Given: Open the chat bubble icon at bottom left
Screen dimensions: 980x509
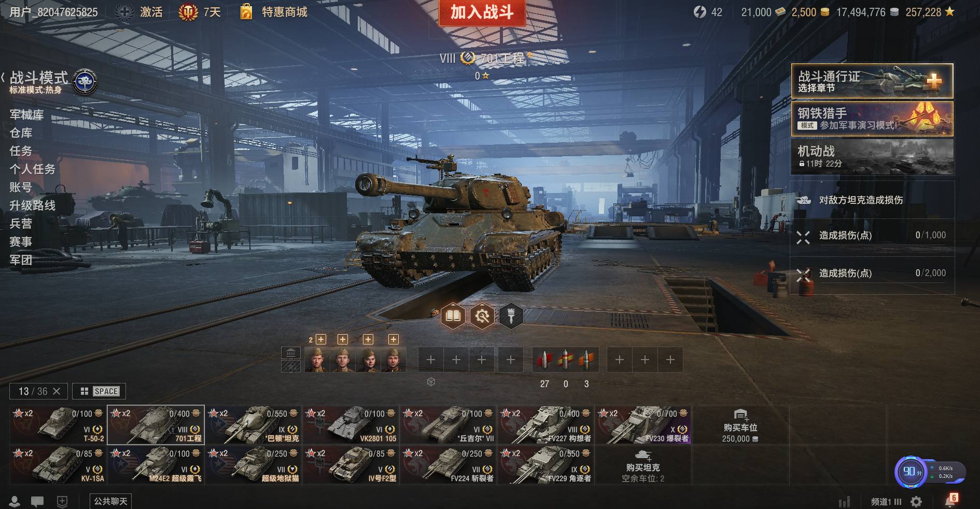Looking at the screenshot, I should point(37,501).
